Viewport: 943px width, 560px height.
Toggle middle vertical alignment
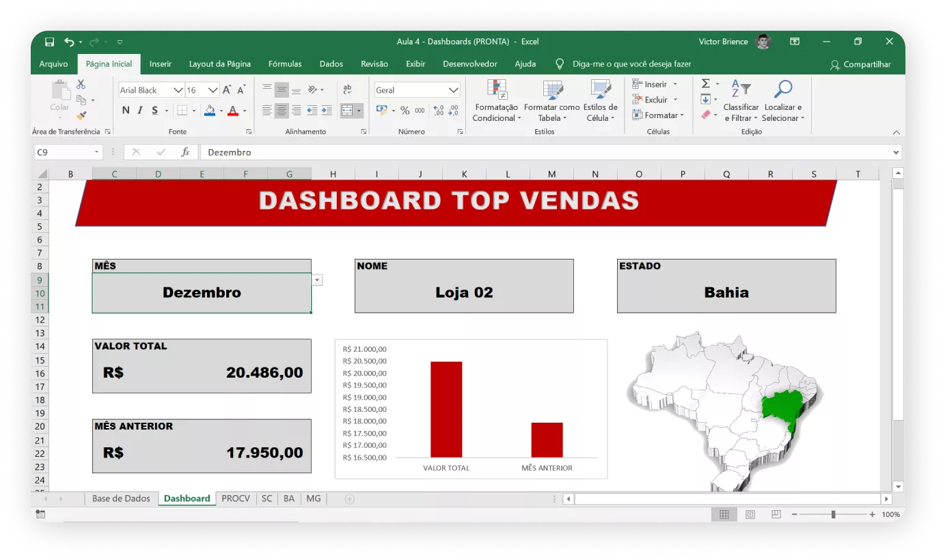282,89
